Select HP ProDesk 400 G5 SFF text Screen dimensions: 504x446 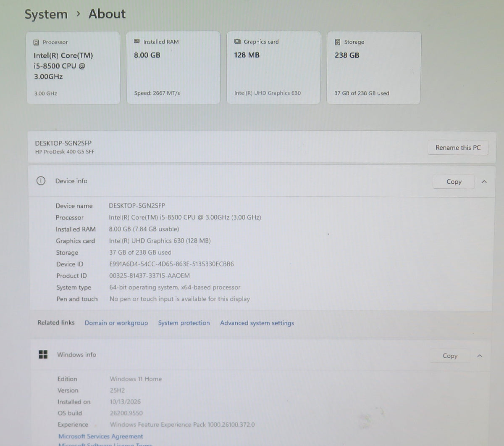coord(65,152)
